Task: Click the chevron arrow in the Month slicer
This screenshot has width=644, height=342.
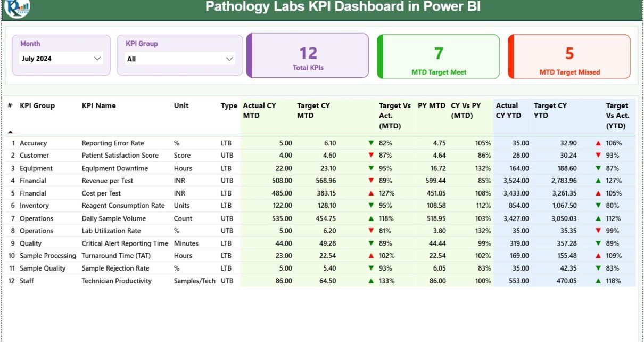Action: click(97, 59)
